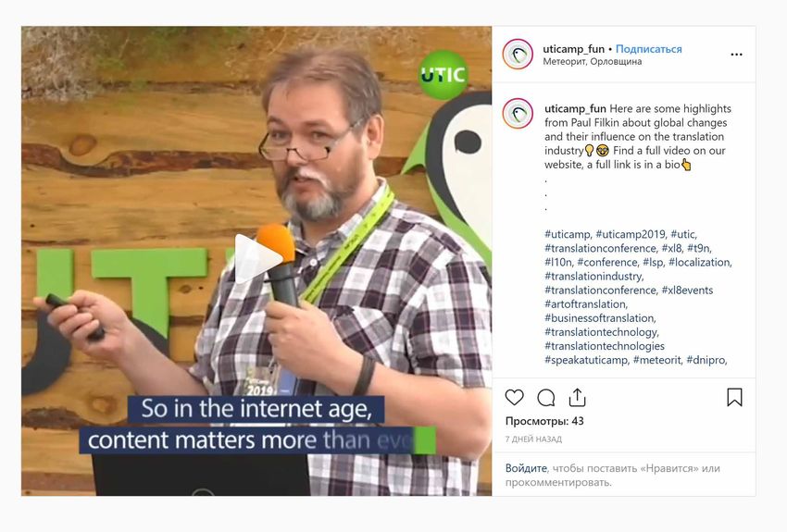The height and width of the screenshot is (532, 787).
Task: Open the #translationtechnology hashtag
Action: click(x=601, y=332)
